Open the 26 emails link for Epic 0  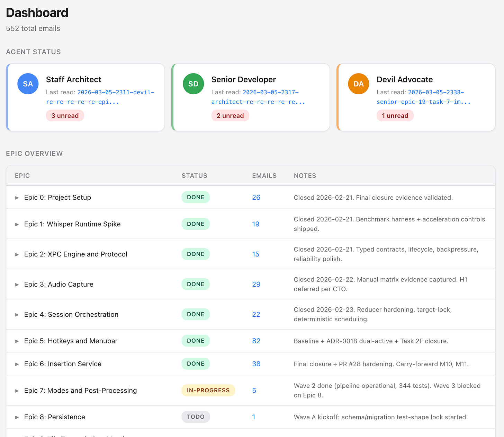(x=256, y=198)
